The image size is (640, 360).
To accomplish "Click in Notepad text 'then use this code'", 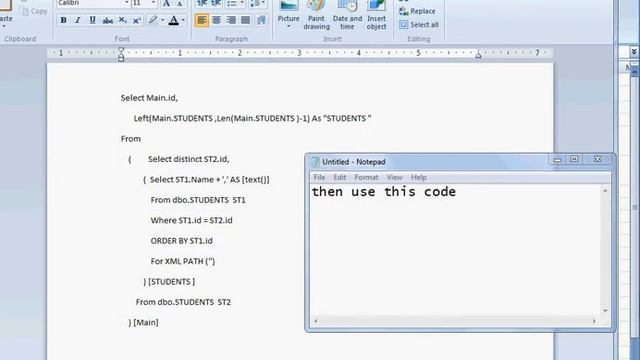I will [384, 191].
